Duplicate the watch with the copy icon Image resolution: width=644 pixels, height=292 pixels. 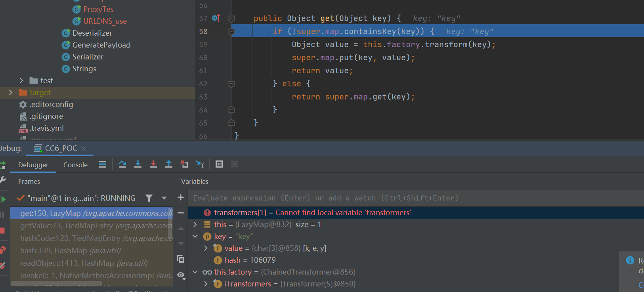[181, 259]
